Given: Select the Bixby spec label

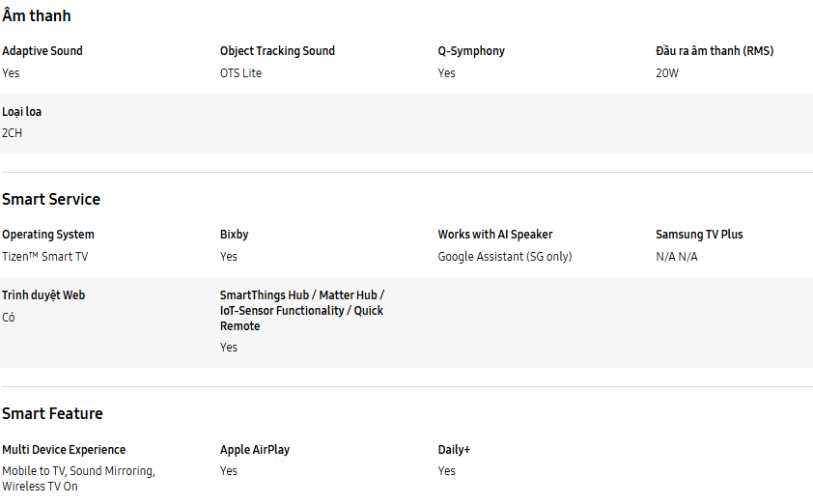Looking at the screenshot, I should point(235,235).
